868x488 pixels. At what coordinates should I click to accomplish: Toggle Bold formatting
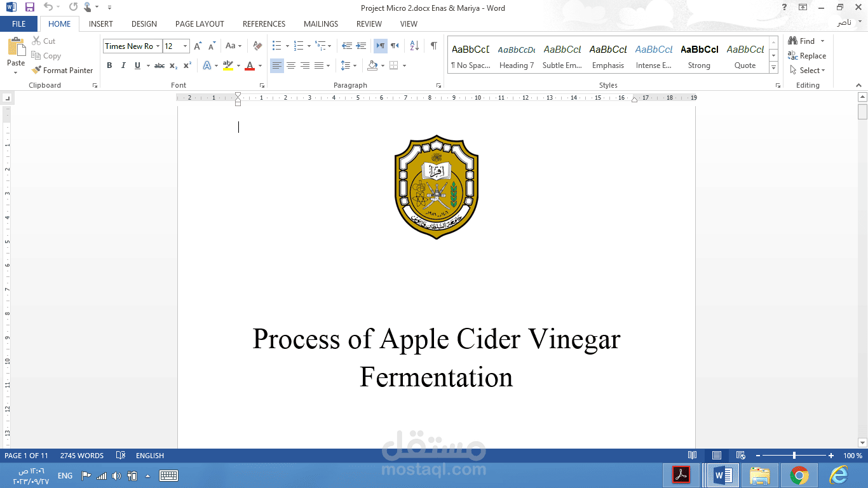(x=109, y=65)
